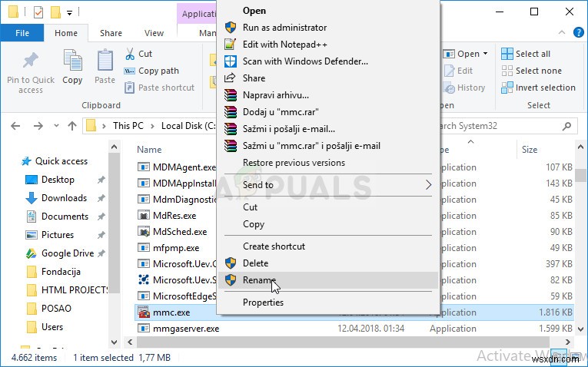Open the Fondacija folder
Viewport: 588px width, 367px height.
click(61, 272)
